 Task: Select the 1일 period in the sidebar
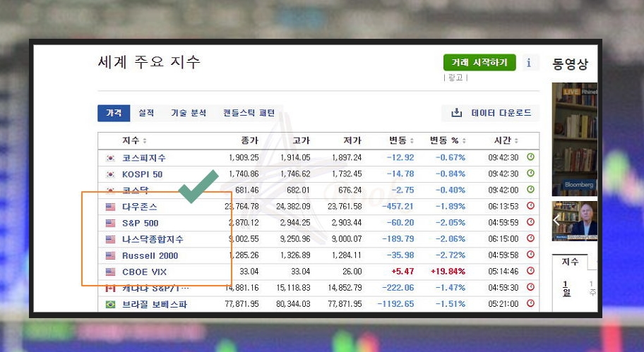pos(566,289)
